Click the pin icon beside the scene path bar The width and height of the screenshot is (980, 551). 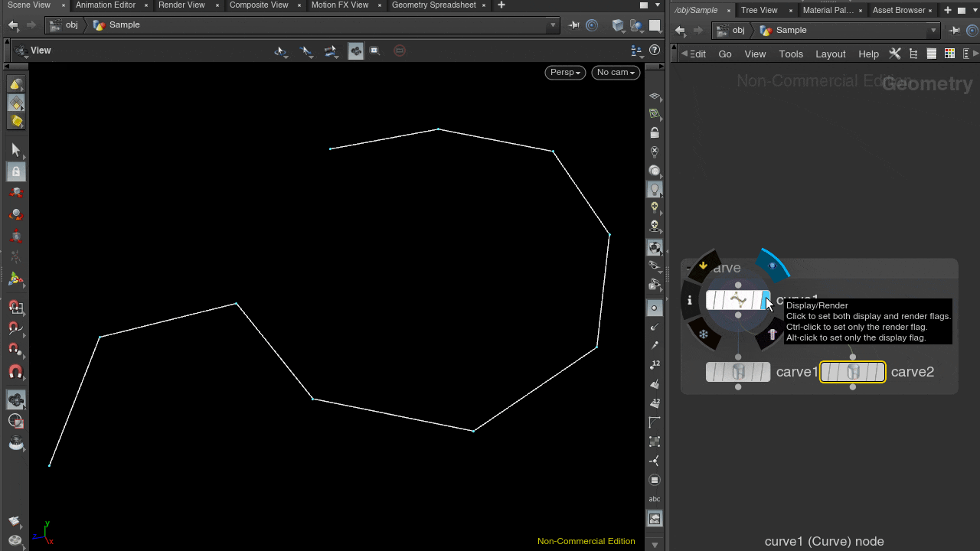(574, 25)
